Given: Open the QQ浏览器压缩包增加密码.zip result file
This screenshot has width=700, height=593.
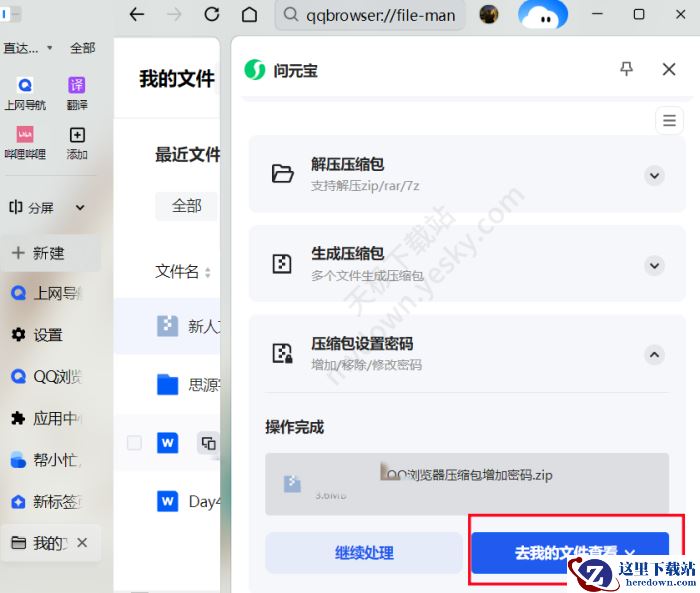Looking at the screenshot, I should [467, 484].
